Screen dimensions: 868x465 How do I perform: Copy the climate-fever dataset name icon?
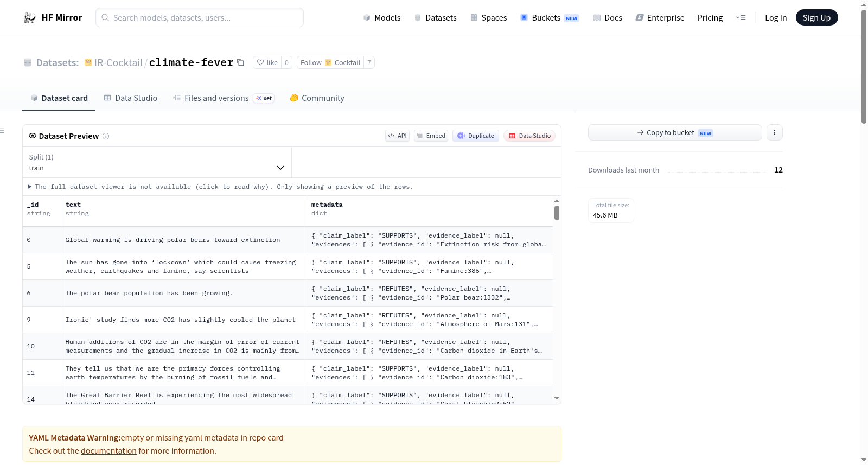[x=240, y=62]
